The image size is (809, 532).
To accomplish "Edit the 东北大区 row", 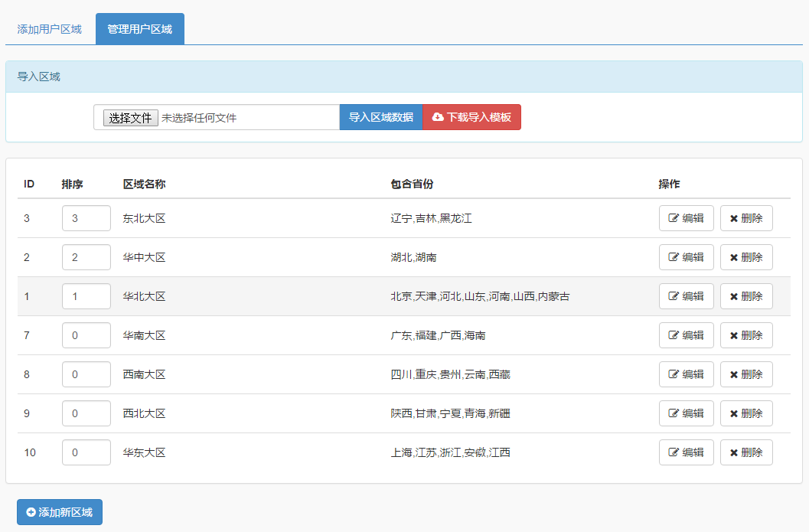I will coord(687,218).
